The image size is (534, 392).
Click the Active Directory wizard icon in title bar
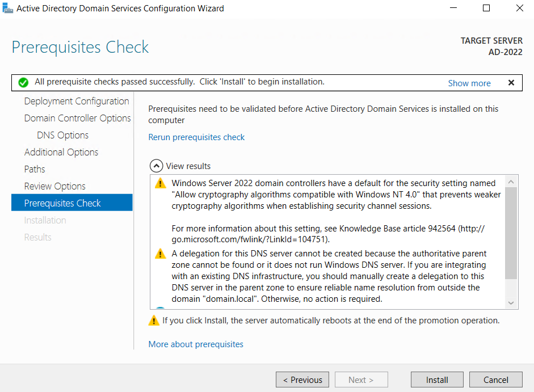[x=8, y=8]
